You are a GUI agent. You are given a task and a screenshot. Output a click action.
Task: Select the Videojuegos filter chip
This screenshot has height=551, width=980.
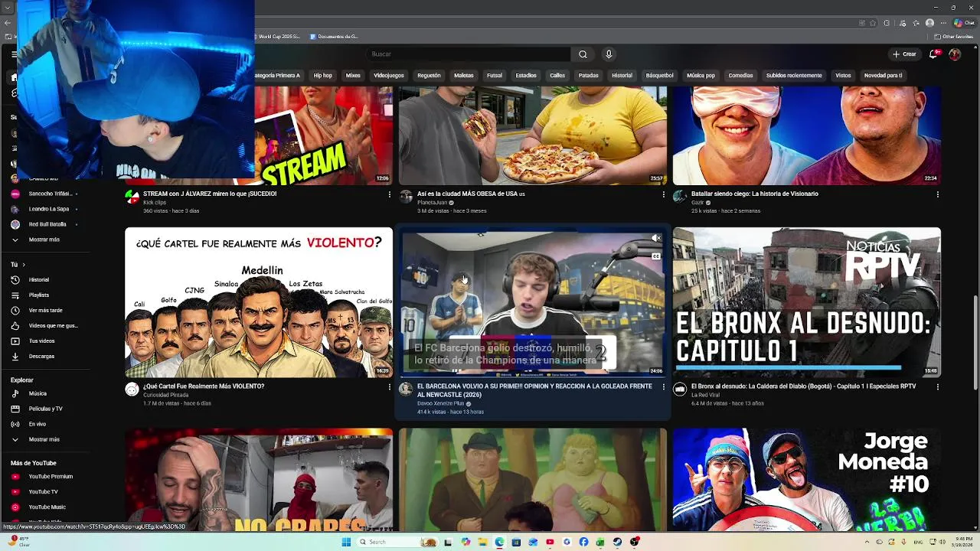pos(389,76)
